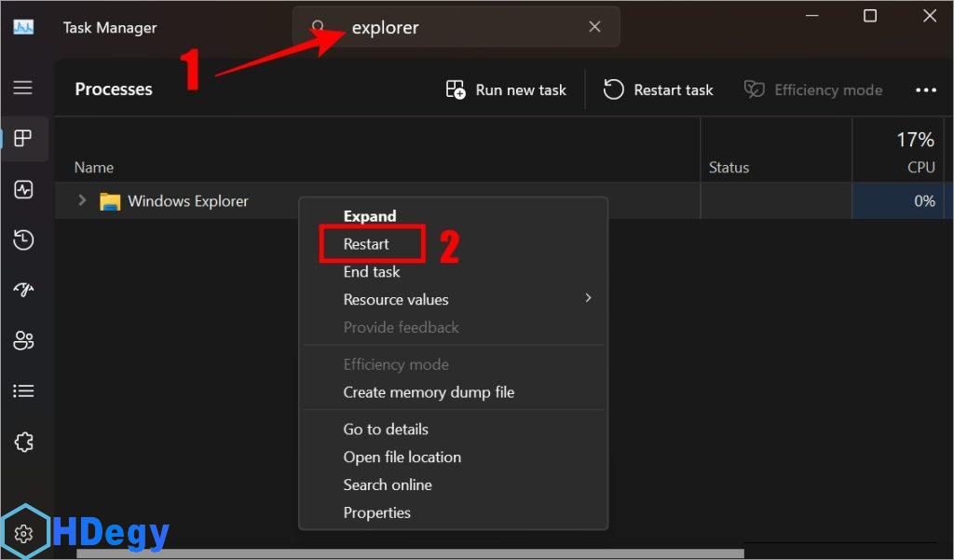Open the App history sidebar icon
954x560 pixels.
[23, 240]
